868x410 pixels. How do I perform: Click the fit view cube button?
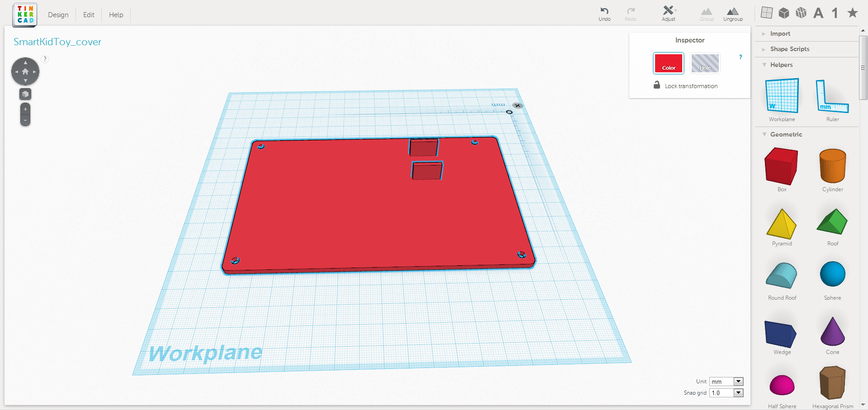25,94
